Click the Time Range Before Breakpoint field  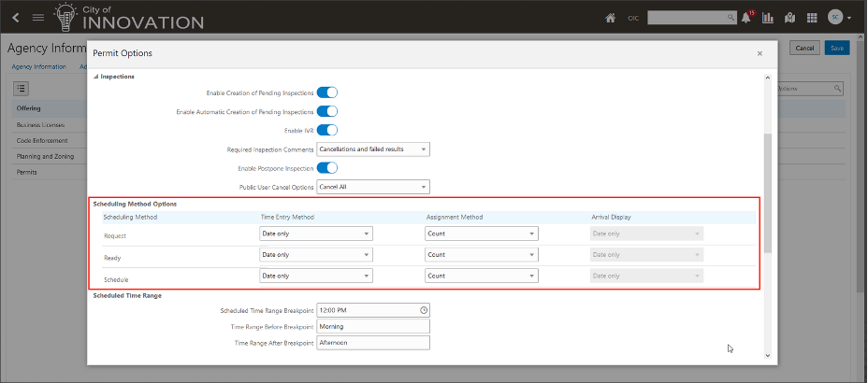click(372, 327)
